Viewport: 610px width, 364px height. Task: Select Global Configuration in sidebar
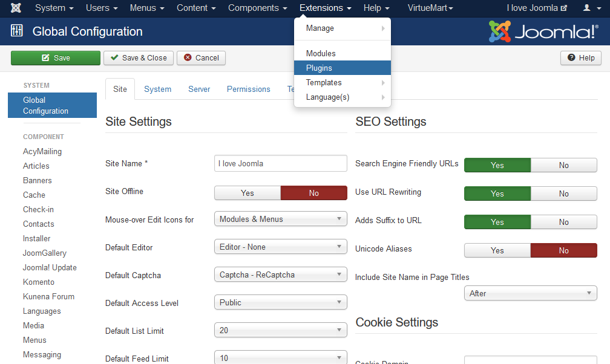pyautogui.click(x=52, y=105)
